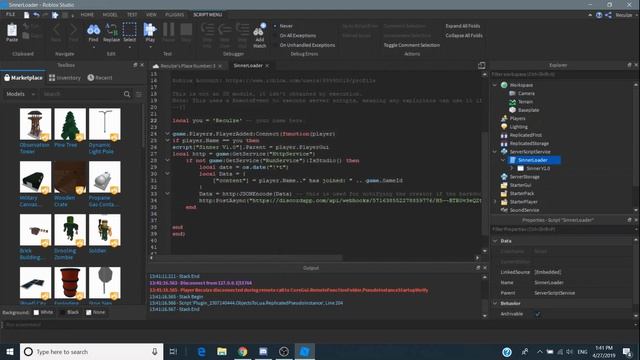The height and width of the screenshot is (360, 640).
Task: Fold code at line 24
Action: (167, 133)
